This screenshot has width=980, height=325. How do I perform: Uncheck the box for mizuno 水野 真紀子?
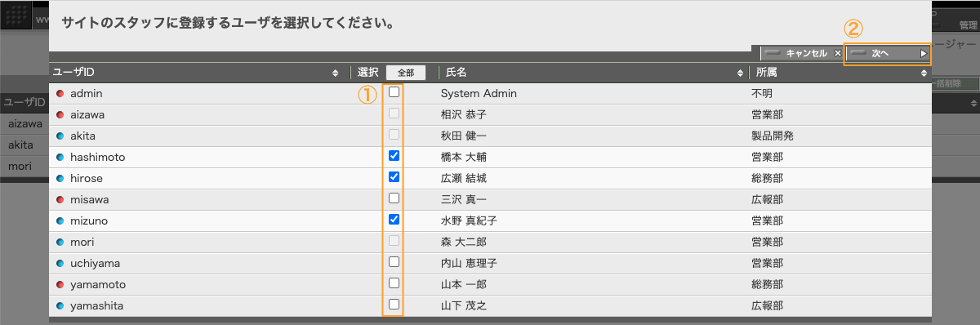[394, 219]
